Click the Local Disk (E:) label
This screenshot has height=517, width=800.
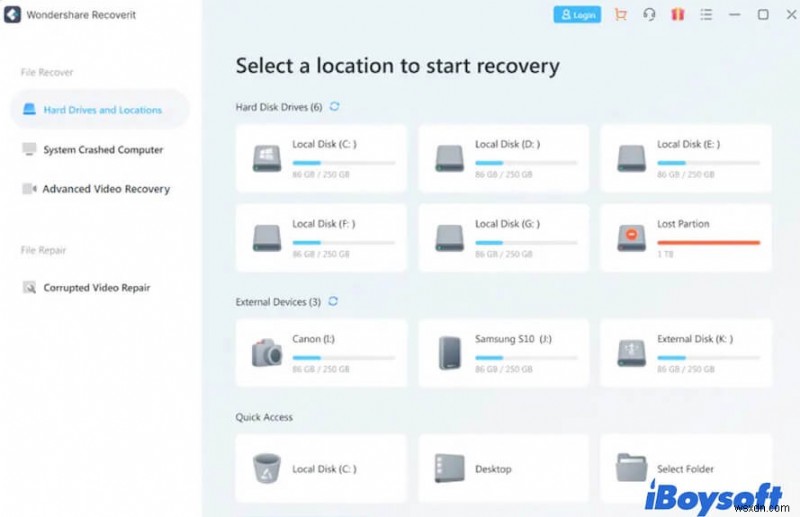689,144
